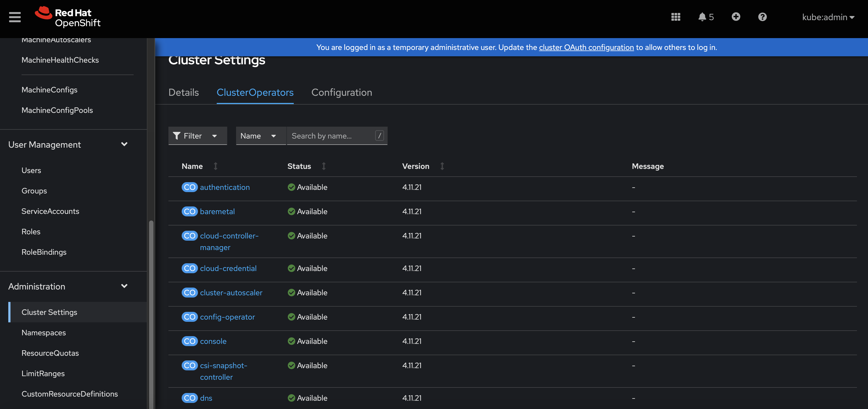Open the cloud-controller-manager operator link
The image size is (868, 409).
point(229,241)
